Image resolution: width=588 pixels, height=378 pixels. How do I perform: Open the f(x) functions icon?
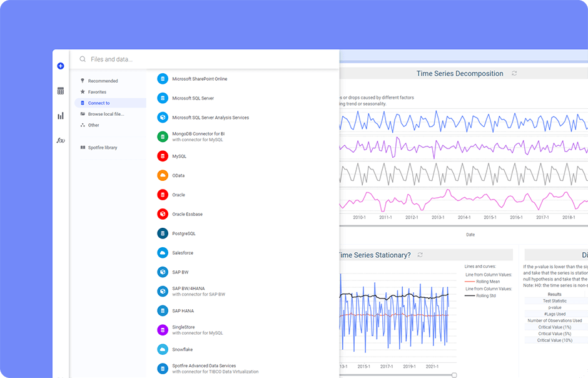click(61, 141)
